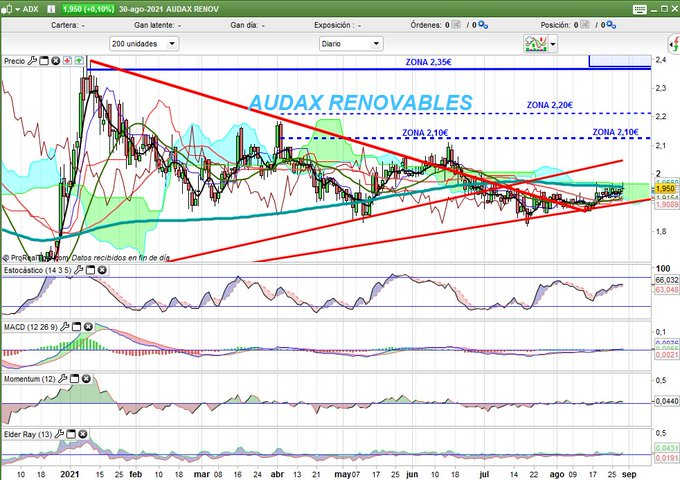Click the red plus icon in Precio panel
This screenshot has height=480, width=680.
[x=67, y=61]
